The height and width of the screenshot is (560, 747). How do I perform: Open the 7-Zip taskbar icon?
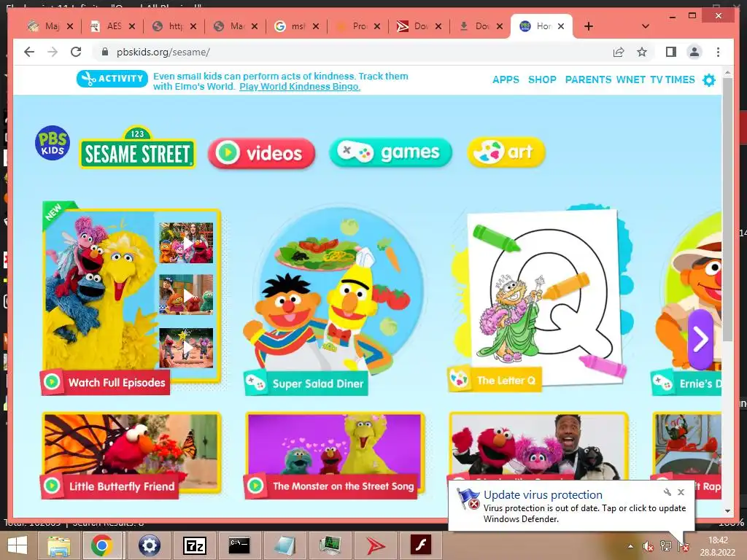click(194, 545)
